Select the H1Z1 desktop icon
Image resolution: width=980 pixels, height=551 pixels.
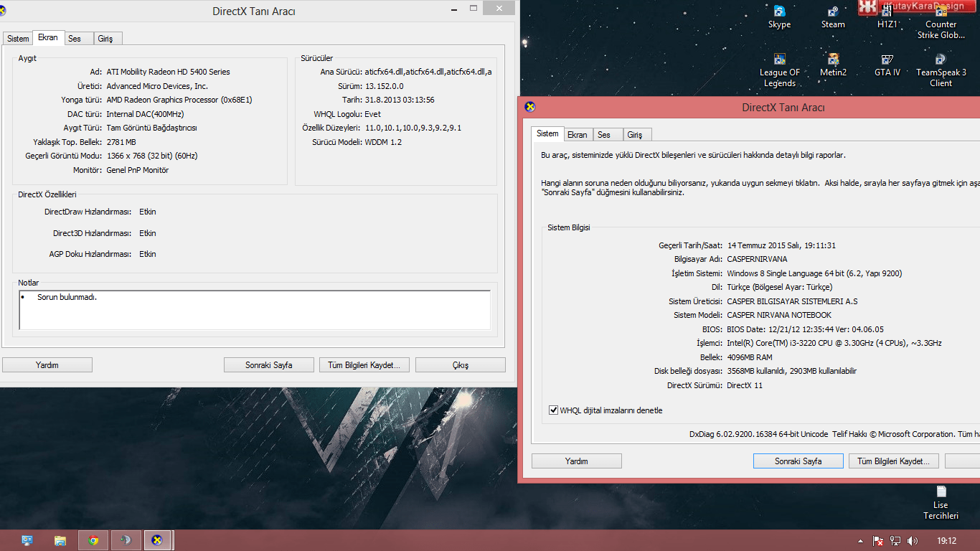[x=887, y=17]
